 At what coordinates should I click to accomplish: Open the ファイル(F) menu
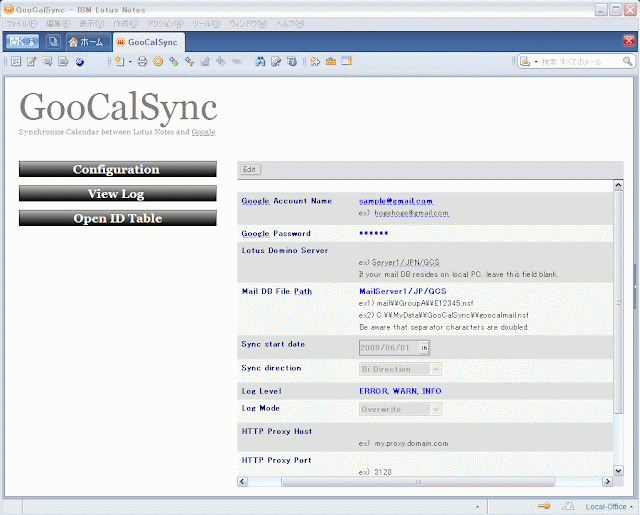point(22,24)
